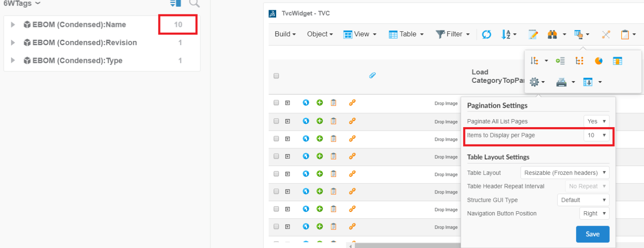
Task: Select the second table row checkbox
Action: [x=276, y=121]
